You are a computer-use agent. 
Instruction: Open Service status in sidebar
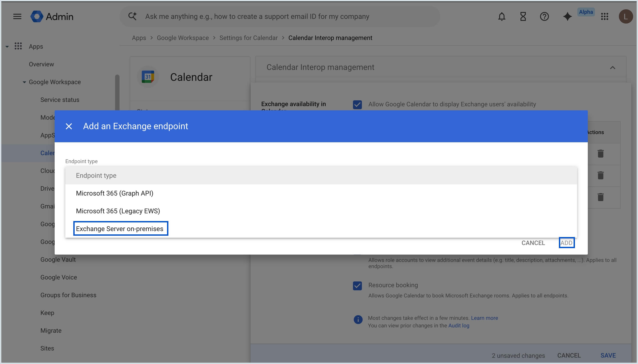pyautogui.click(x=60, y=100)
